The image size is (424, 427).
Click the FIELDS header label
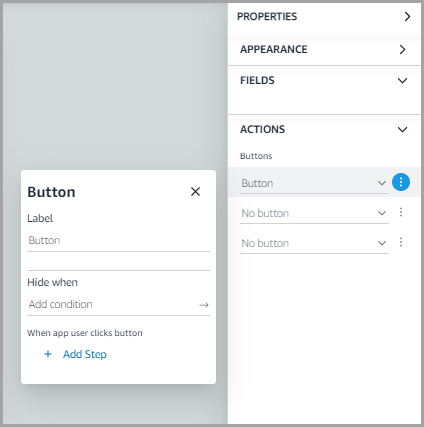pos(257,80)
